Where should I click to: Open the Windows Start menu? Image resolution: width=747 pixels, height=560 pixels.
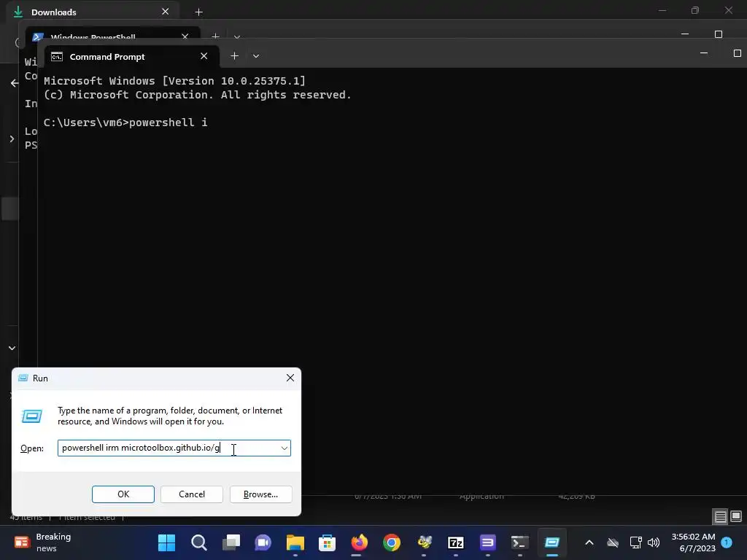tap(167, 542)
